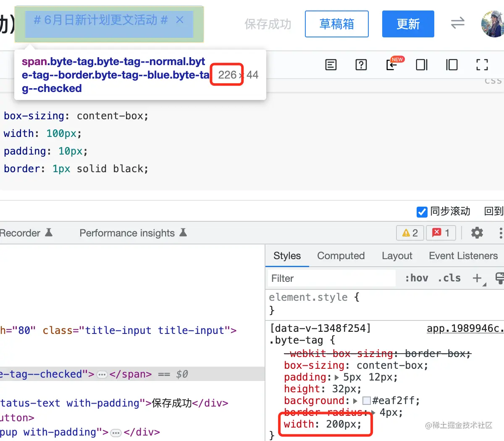
Task: Toggle the :hov element state button
Action: (417, 278)
